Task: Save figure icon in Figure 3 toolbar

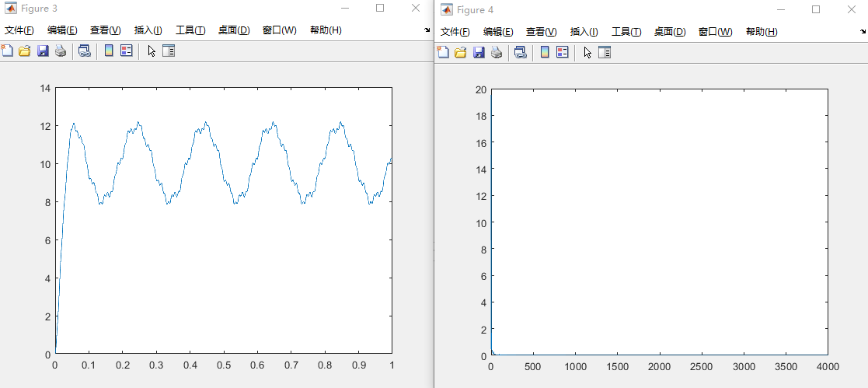Action: tap(43, 51)
